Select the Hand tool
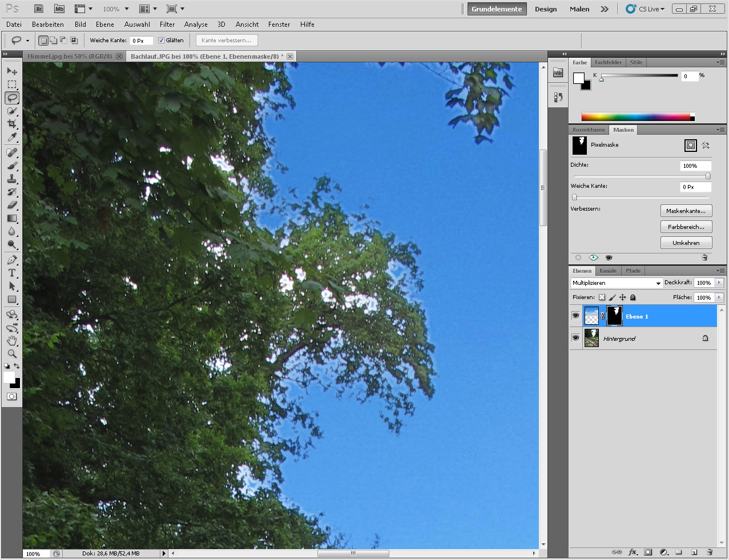The height and width of the screenshot is (560, 729). [11, 341]
